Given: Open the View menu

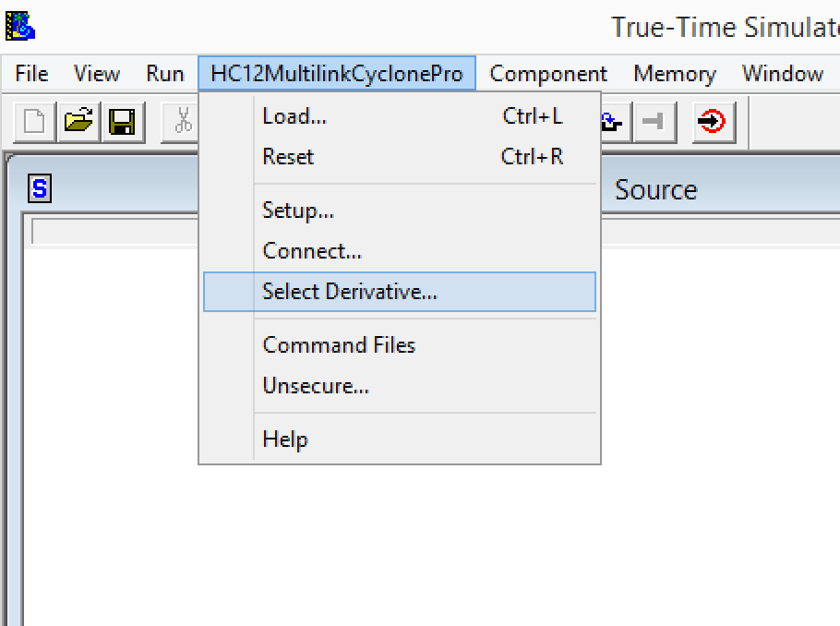Looking at the screenshot, I should coord(96,74).
